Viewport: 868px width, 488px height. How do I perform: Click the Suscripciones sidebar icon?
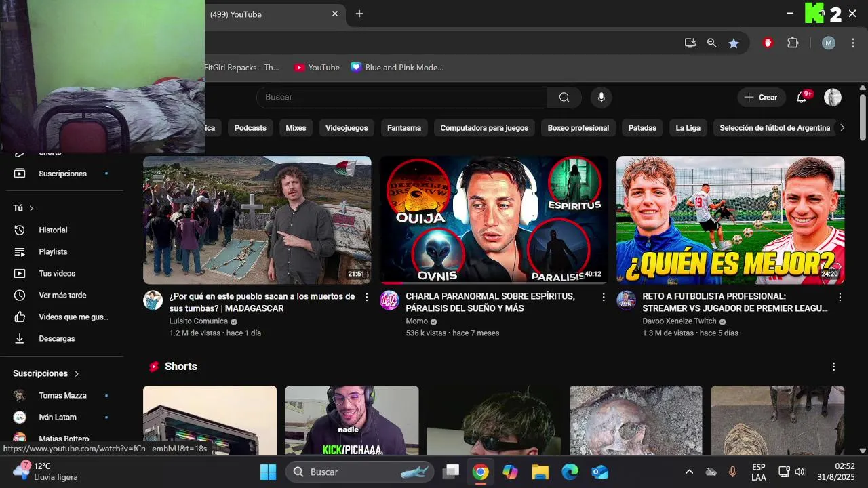(20, 174)
